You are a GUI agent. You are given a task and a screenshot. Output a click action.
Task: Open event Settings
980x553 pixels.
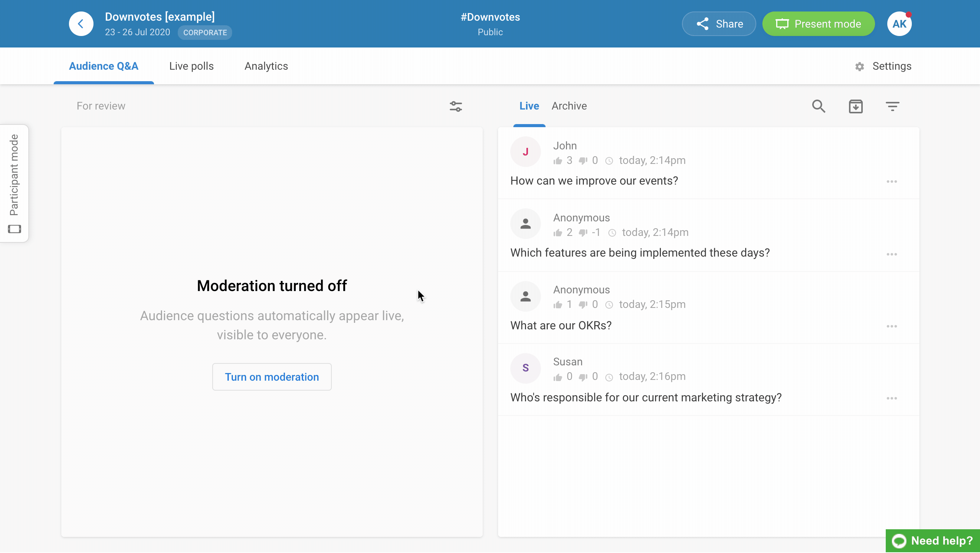[x=883, y=66]
